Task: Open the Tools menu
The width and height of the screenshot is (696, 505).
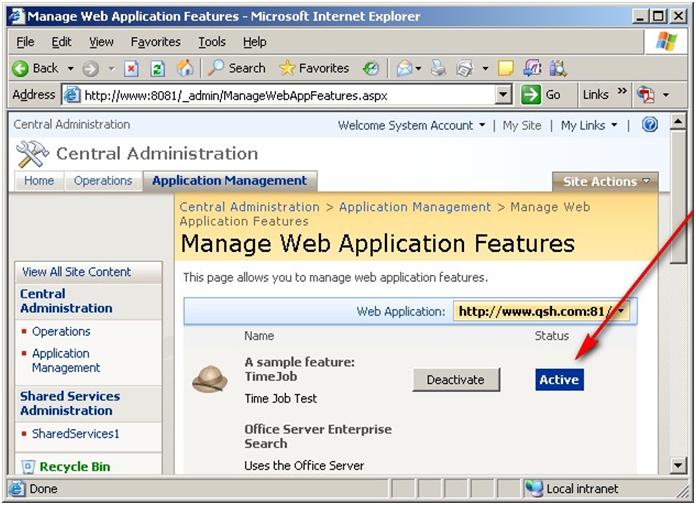Action: 212,42
